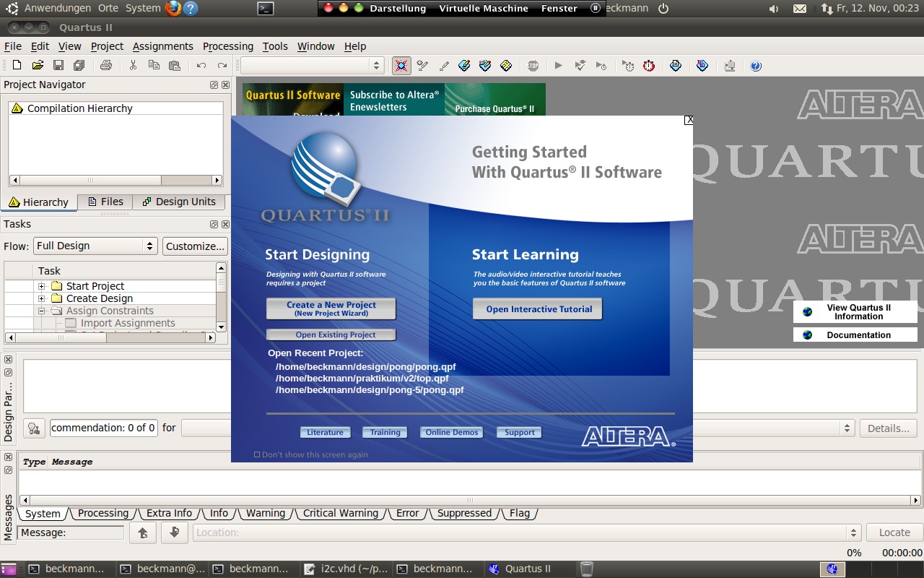The height and width of the screenshot is (578, 924).
Task: Click the Online Demos button
Action: tap(452, 432)
